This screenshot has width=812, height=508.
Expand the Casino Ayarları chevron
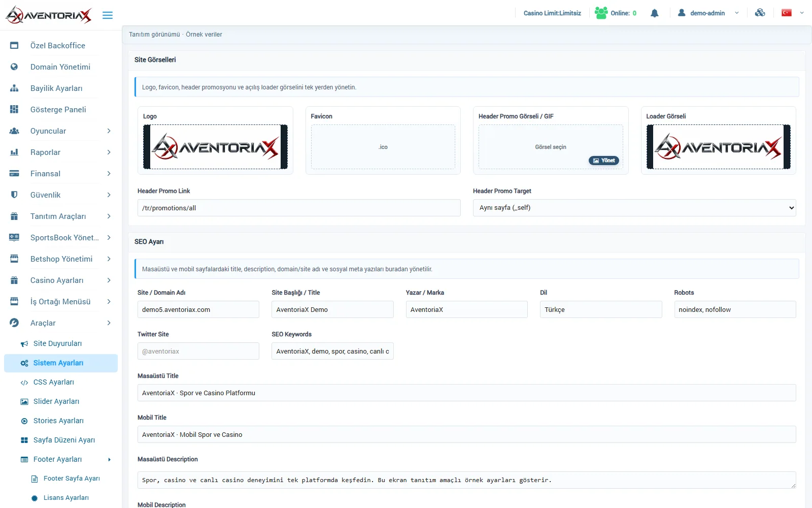(109, 280)
